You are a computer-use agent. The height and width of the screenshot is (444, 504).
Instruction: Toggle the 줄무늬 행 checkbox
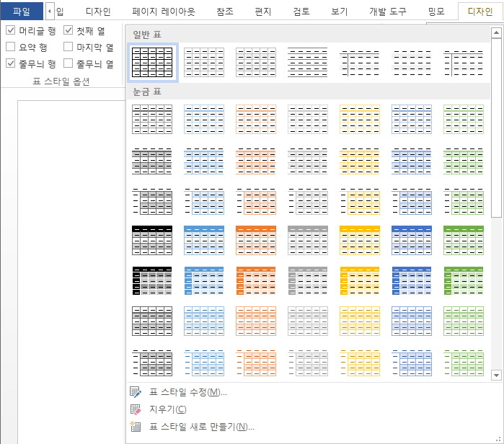[11, 63]
